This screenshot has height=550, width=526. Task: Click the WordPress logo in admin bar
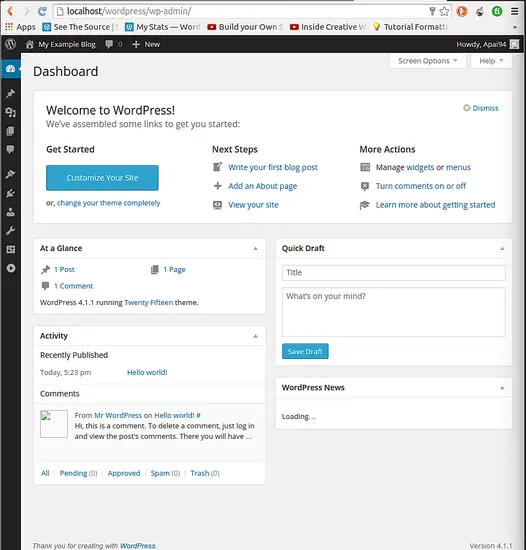click(x=11, y=44)
